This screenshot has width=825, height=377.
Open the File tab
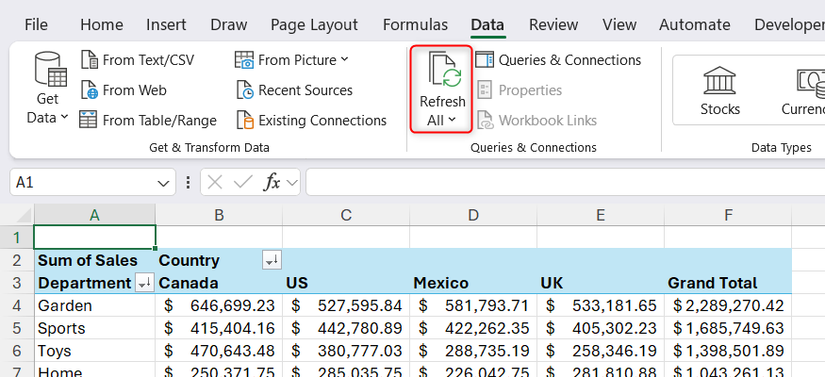[36, 25]
